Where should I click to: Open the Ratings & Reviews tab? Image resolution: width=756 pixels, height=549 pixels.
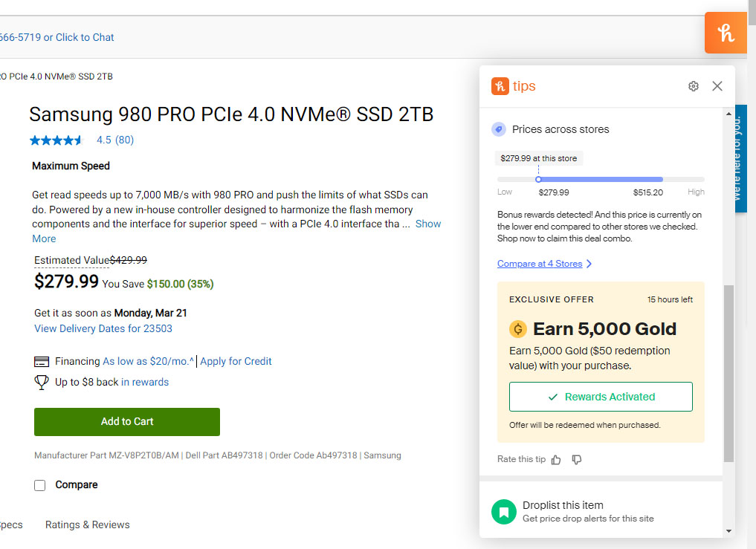click(87, 524)
